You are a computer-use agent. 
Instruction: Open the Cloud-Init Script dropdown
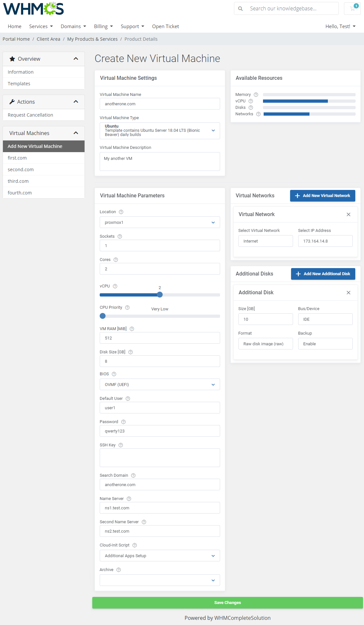pos(160,556)
